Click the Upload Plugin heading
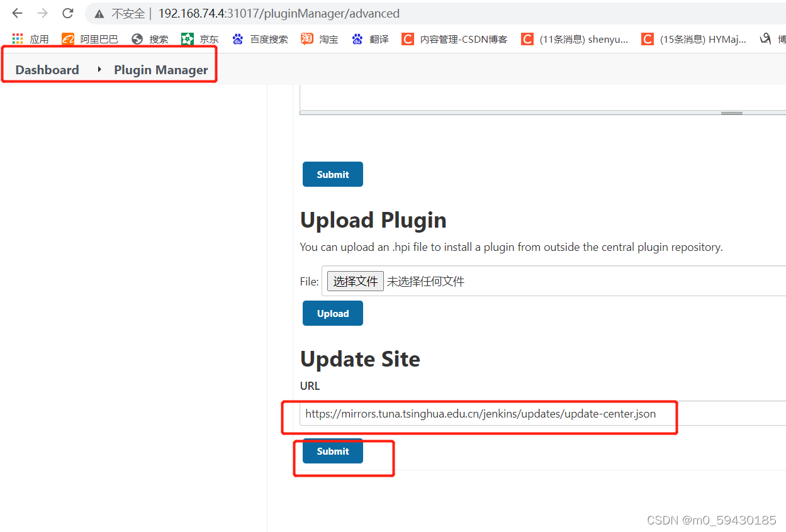Viewport: 786px width, 532px height. 373,220
